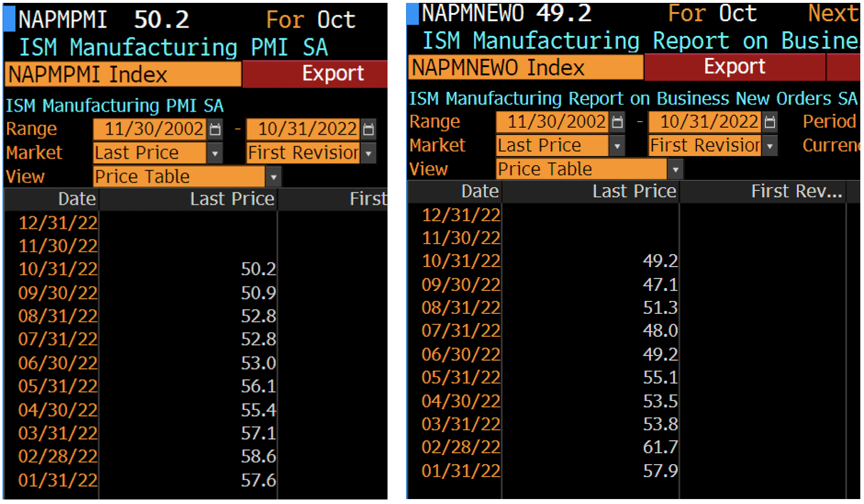The width and height of the screenshot is (864, 504).
Task: Click value 61.7 in NAPMNEWO table
Action: coord(660,448)
